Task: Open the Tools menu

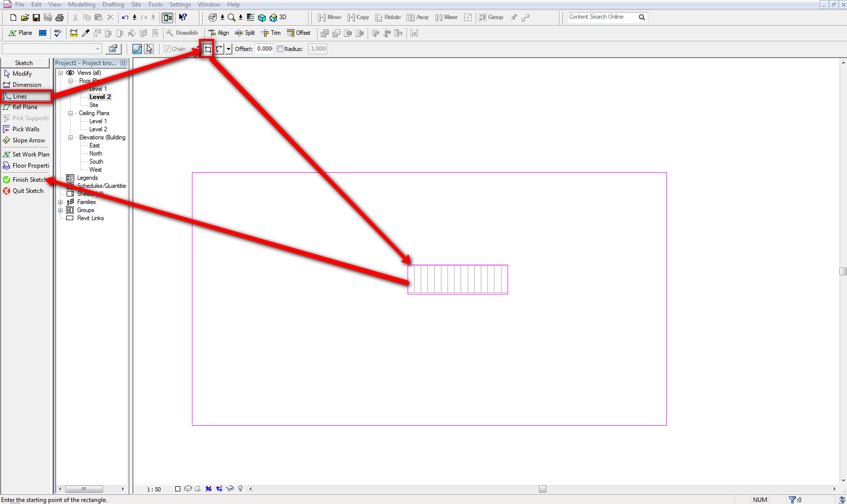Action: click(x=155, y=5)
